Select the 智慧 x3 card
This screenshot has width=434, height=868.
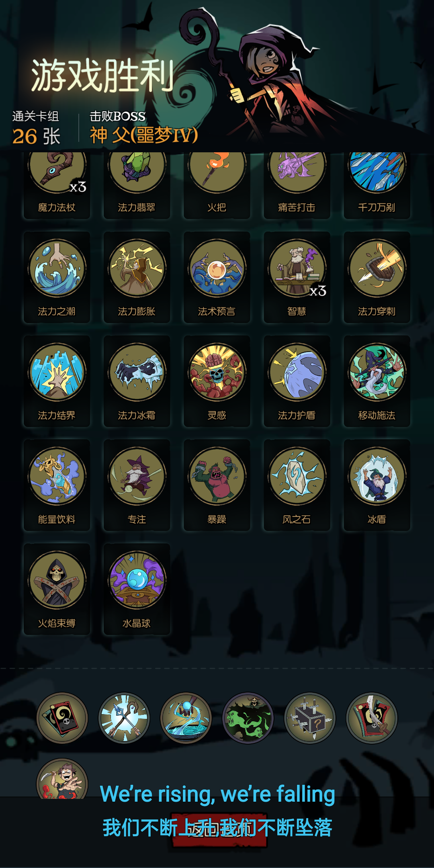pyautogui.click(x=297, y=277)
